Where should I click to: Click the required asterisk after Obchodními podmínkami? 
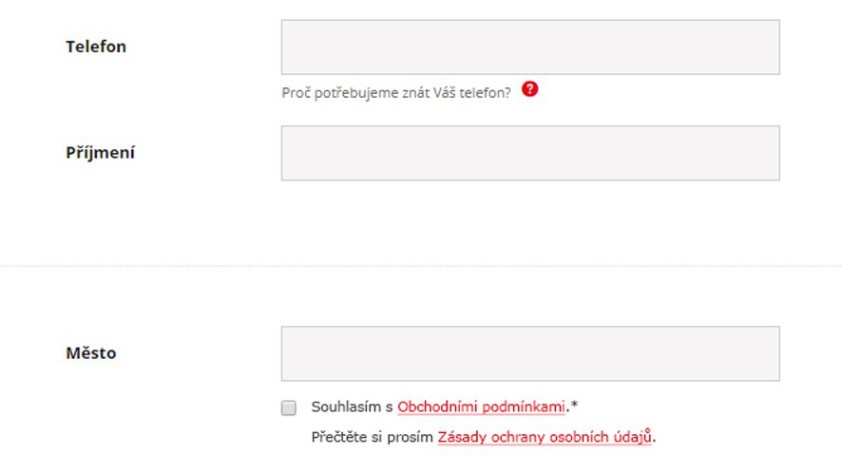click(x=574, y=405)
